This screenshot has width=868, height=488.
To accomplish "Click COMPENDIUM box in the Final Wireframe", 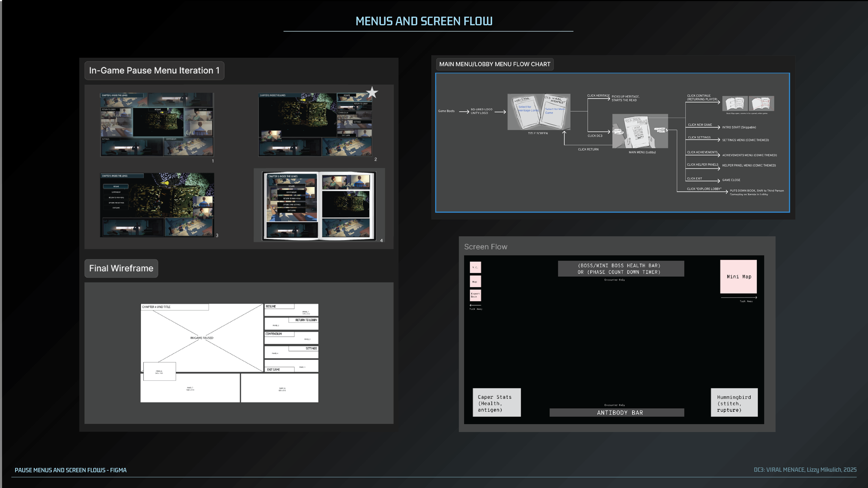I will pos(279,334).
